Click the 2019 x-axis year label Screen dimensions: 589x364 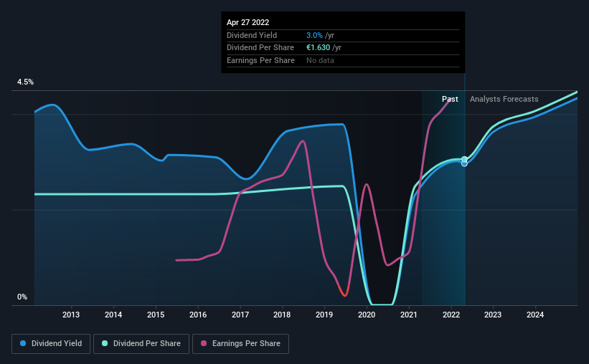pos(324,315)
